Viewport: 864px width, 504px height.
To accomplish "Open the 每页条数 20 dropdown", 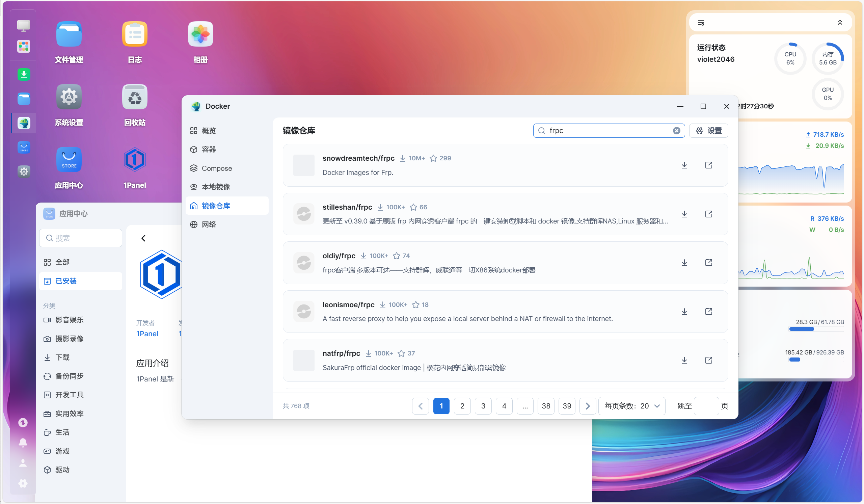I will (x=631, y=406).
